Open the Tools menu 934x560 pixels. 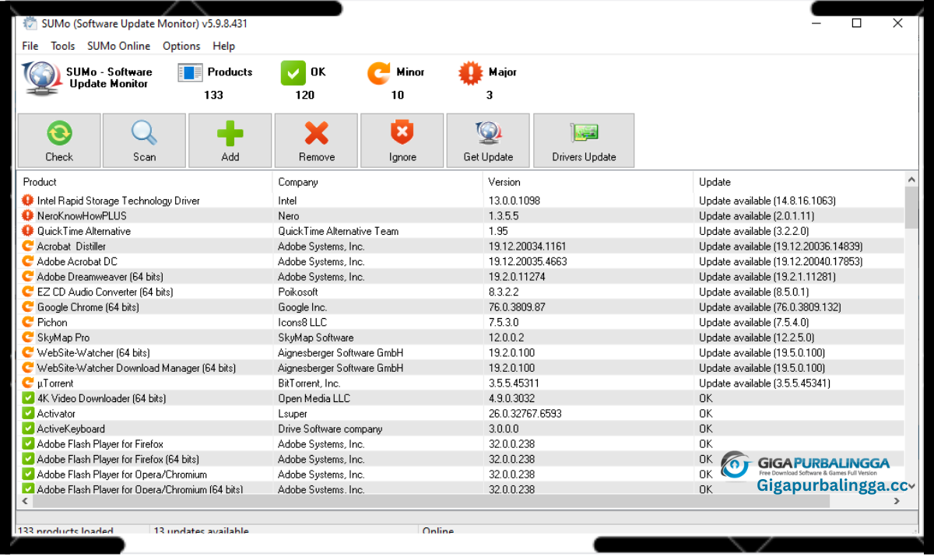point(63,46)
